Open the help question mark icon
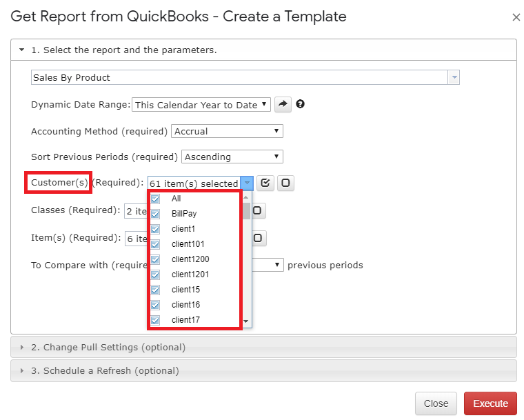The image size is (524, 420). [x=300, y=104]
